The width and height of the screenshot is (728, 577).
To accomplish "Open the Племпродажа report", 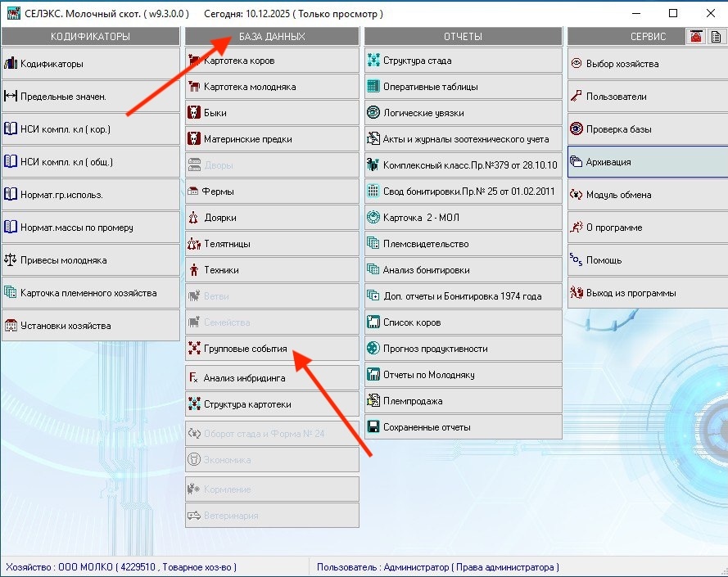I will [x=463, y=400].
